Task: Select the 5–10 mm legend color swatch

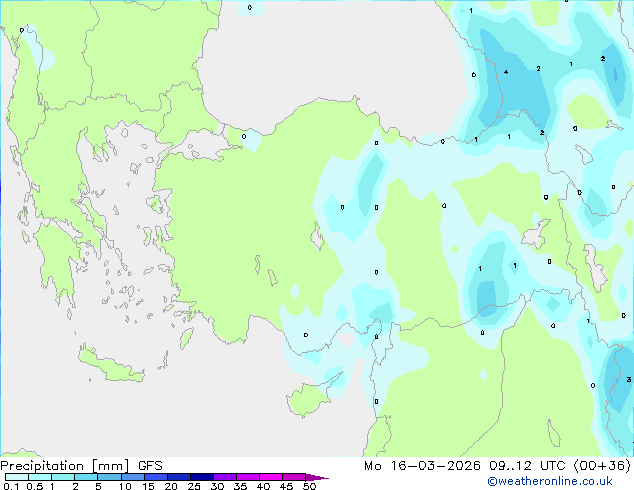Action: pos(109,477)
